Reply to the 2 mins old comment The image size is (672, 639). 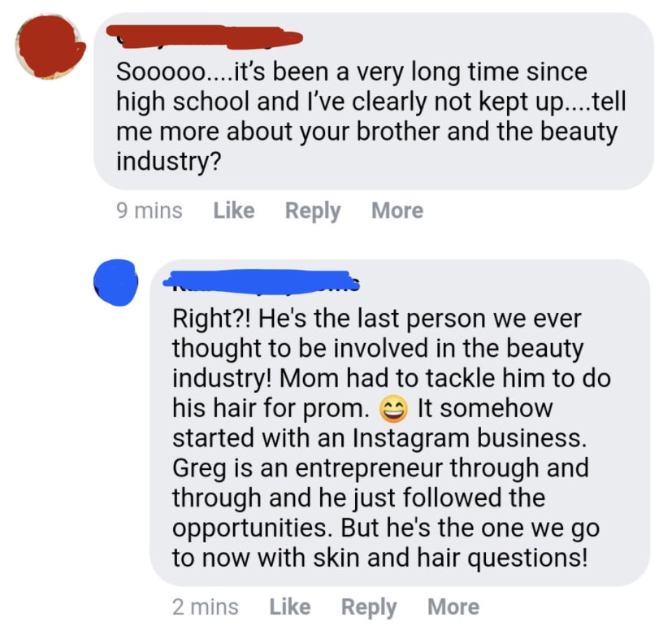point(369,607)
